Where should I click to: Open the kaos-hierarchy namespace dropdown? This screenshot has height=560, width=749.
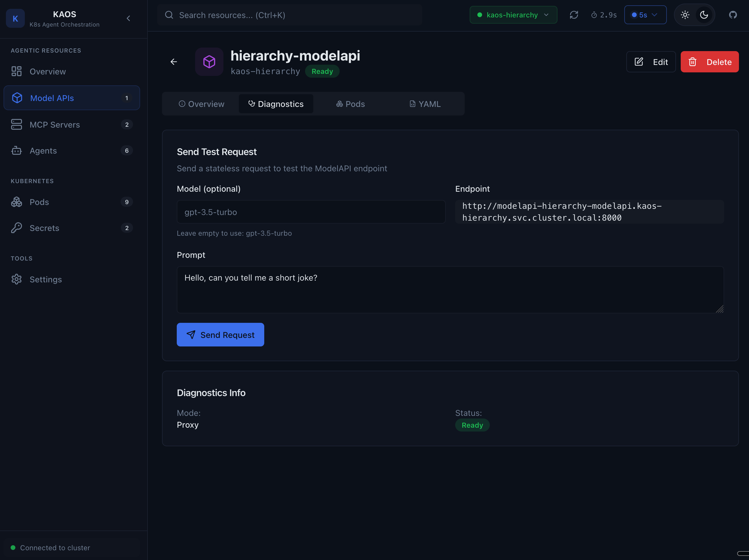[x=513, y=15]
